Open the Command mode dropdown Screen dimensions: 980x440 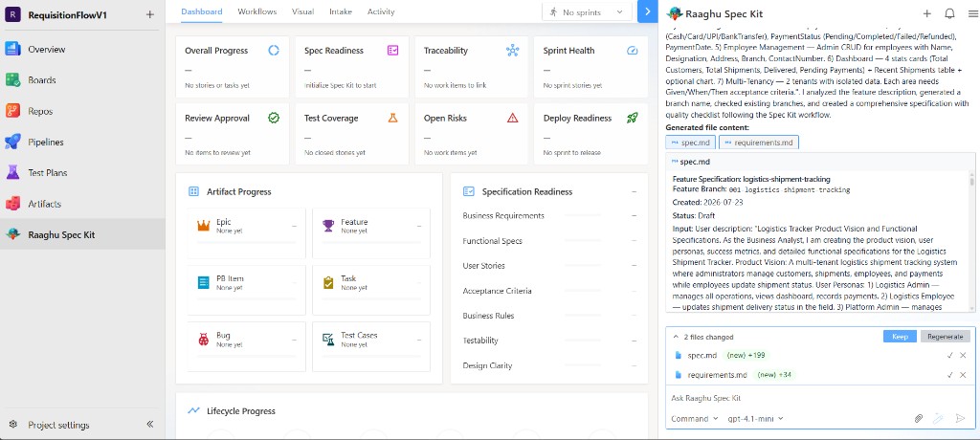coord(695,419)
